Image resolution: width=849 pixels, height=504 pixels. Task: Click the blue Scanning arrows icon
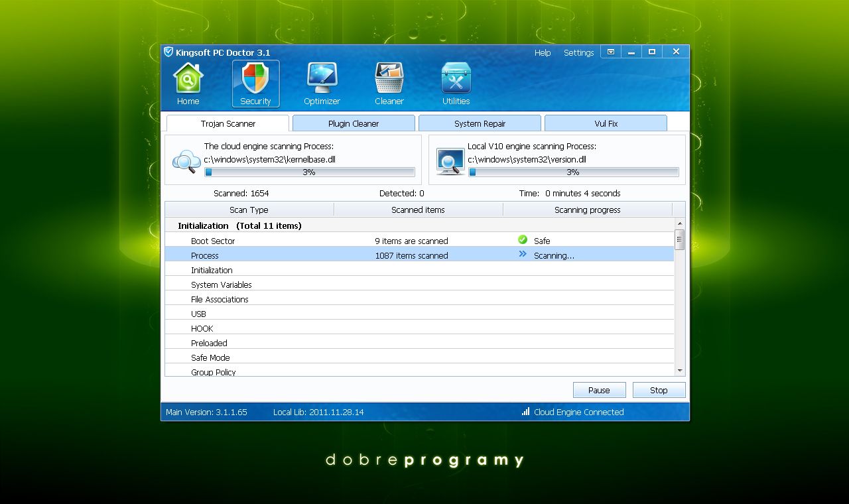pyautogui.click(x=523, y=254)
